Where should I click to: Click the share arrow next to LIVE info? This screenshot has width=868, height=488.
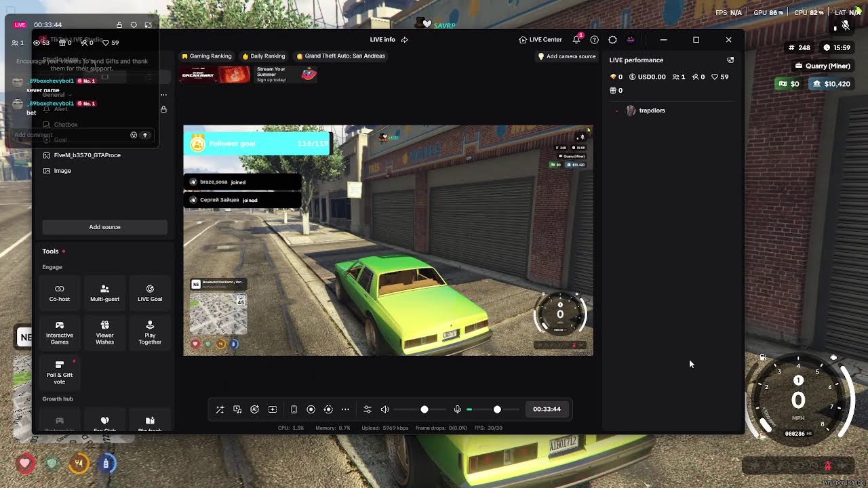pyautogui.click(x=404, y=39)
